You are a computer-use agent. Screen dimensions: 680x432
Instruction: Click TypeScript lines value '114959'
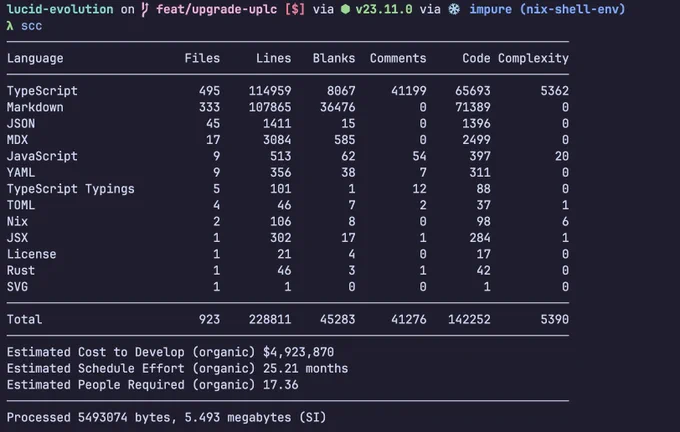click(x=270, y=91)
